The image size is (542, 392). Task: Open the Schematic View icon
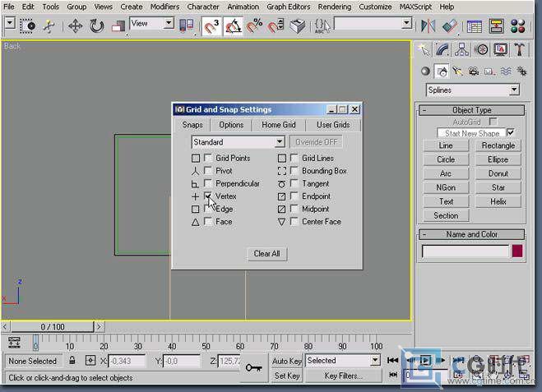tap(497, 26)
